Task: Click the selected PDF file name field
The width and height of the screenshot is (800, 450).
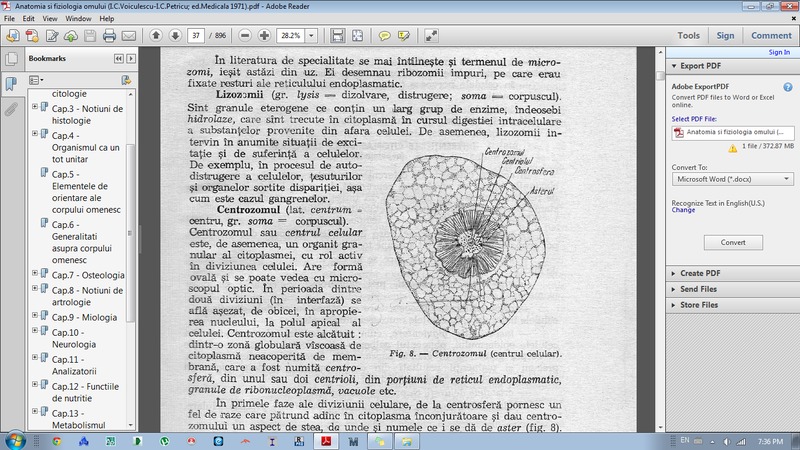Action: point(733,132)
